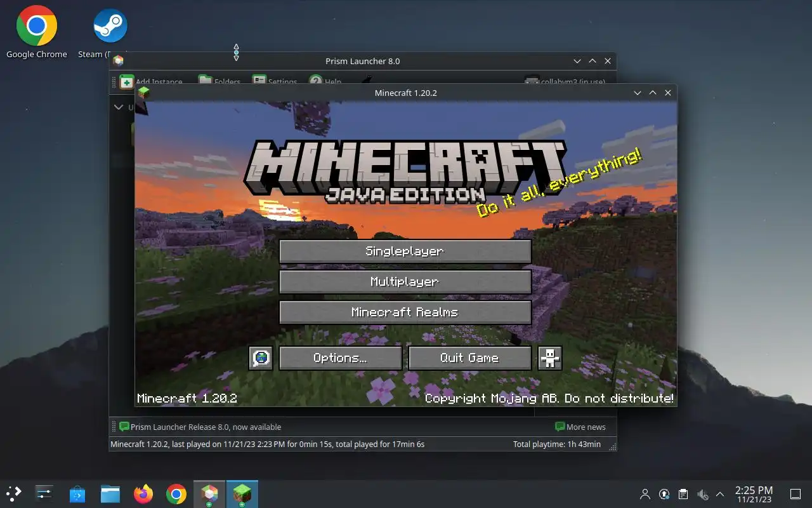Open Help in Prism Launcher toolbar
This screenshot has height=508, width=812.
(325, 81)
